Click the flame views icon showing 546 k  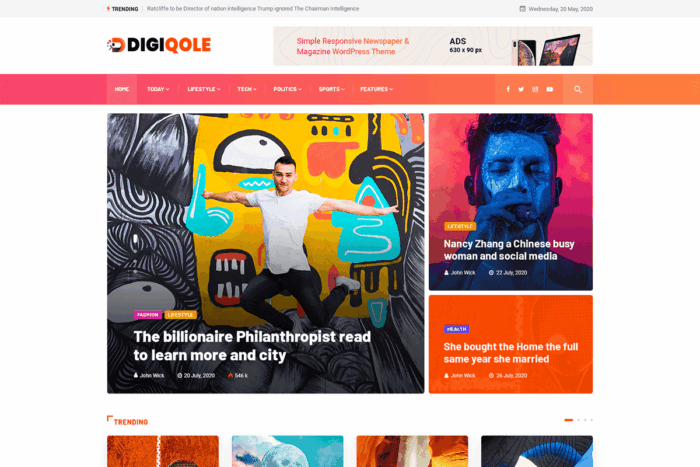(230, 375)
